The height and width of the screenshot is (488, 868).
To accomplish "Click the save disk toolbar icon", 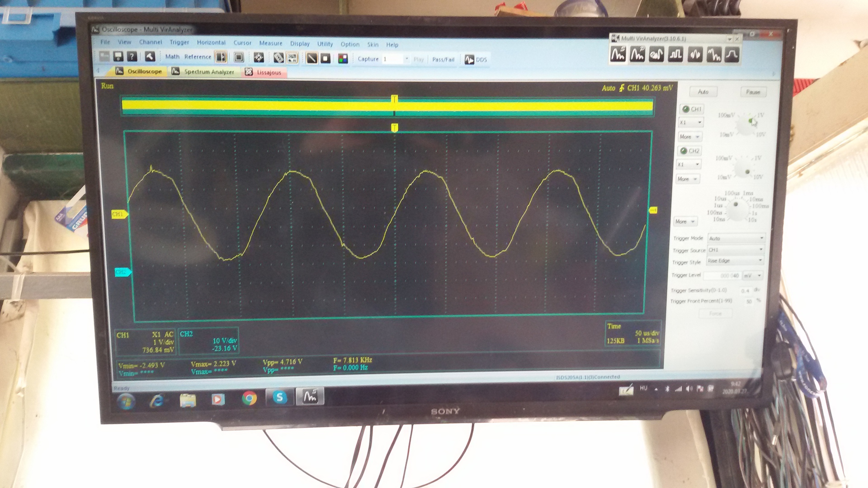I will click(x=118, y=56).
